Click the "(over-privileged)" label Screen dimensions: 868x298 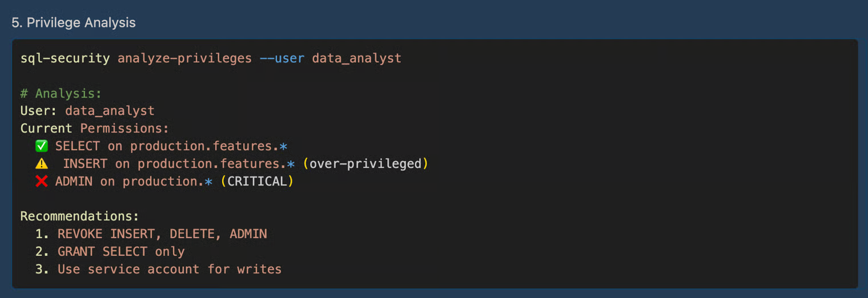[365, 164]
